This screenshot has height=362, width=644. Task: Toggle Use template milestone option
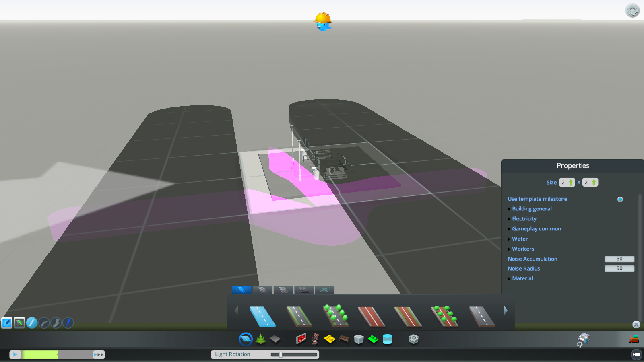pos(620,199)
